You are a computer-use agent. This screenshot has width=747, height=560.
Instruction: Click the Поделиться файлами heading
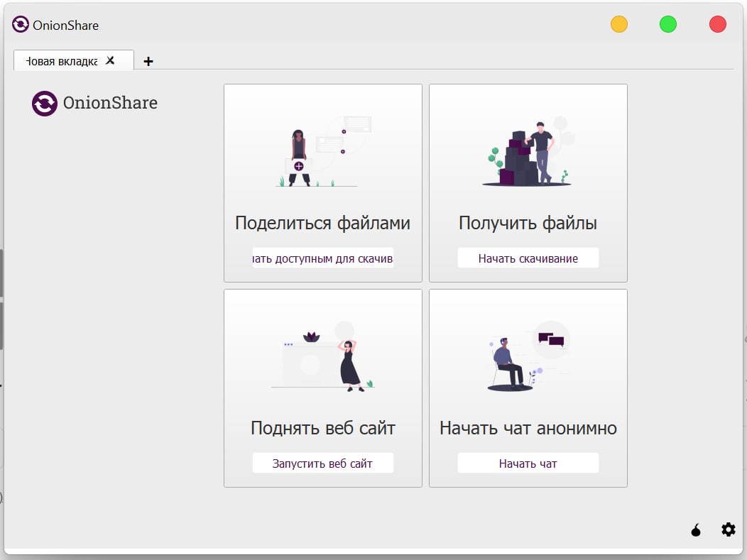click(x=322, y=223)
